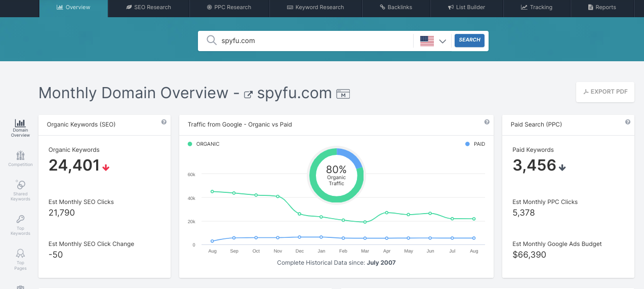The height and width of the screenshot is (289, 644).
Task: Click the Traffic from Google card title
Action: click(239, 124)
